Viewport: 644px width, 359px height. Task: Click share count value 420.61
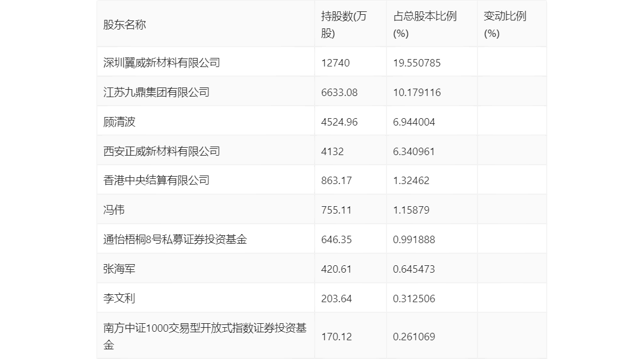(x=336, y=269)
